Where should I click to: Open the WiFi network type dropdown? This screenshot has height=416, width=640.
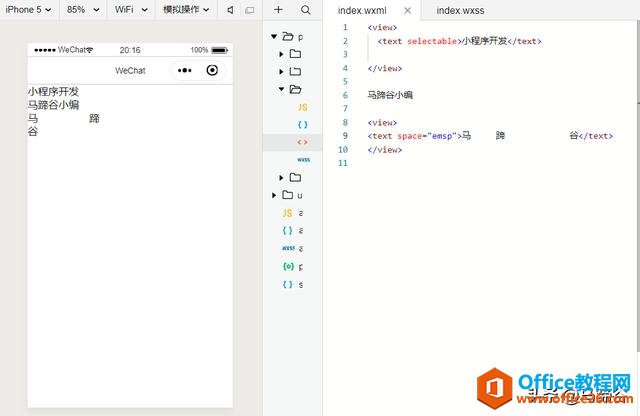tap(130, 10)
